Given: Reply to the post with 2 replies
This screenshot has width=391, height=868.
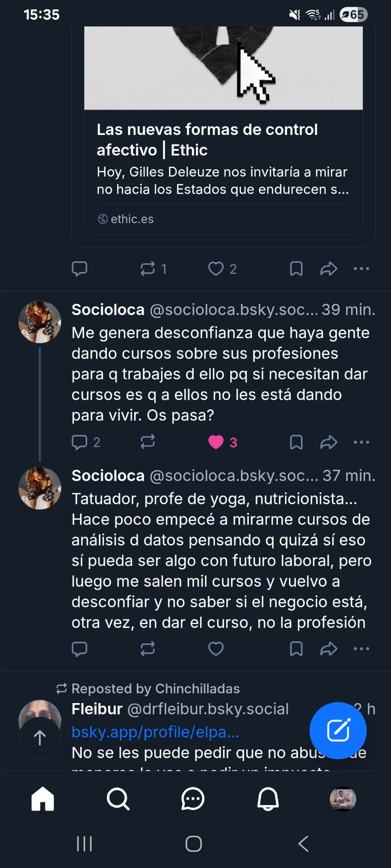Looking at the screenshot, I should click(80, 442).
